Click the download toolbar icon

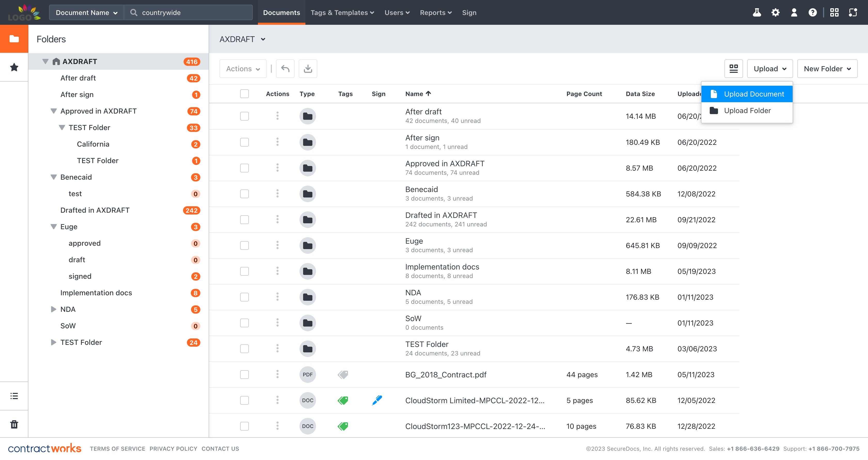[308, 69]
